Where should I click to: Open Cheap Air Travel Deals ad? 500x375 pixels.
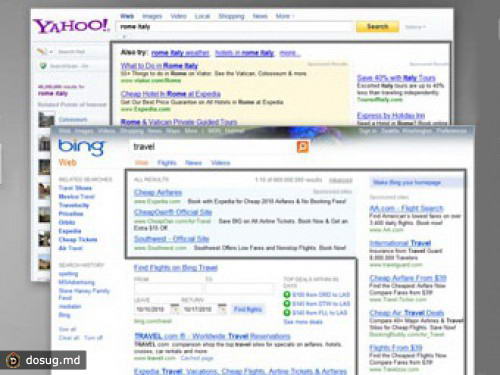click(x=407, y=313)
